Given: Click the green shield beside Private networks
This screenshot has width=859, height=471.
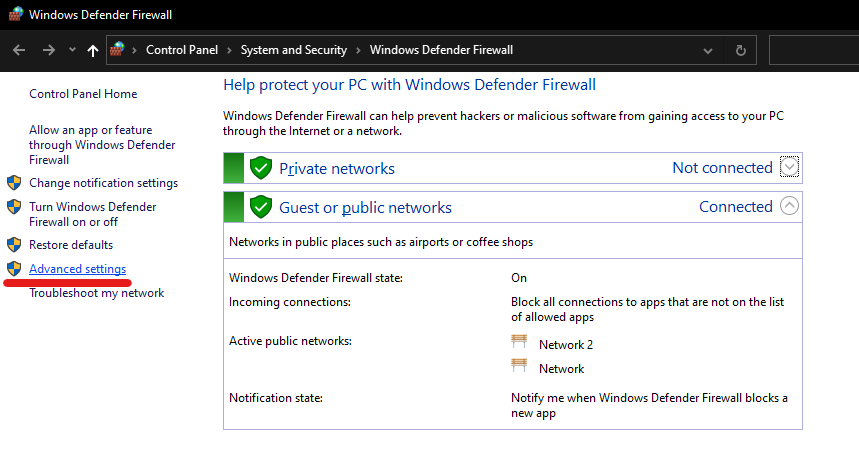Looking at the screenshot, I should pyautogui.click(x=261, y=168).
